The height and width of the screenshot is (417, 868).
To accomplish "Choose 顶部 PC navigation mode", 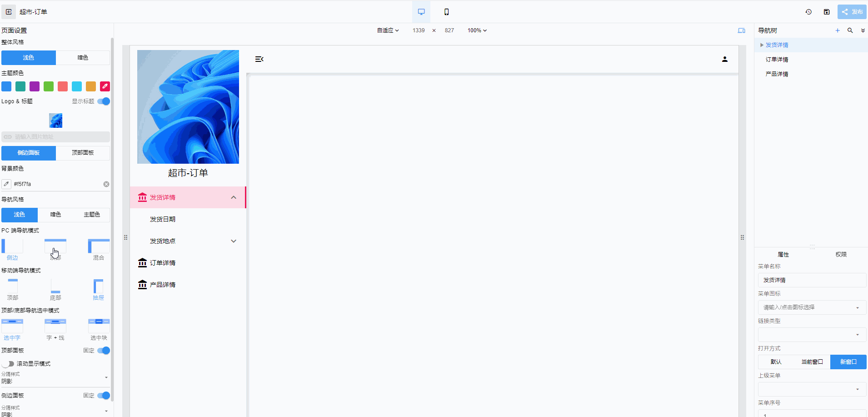I will click(55, 250).
